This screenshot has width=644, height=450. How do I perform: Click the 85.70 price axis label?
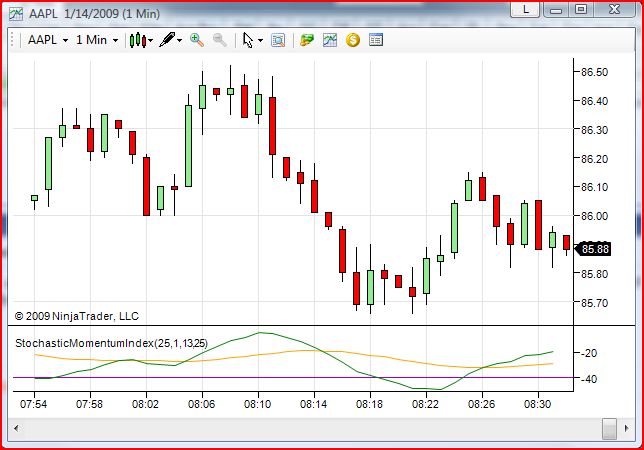click(594, 303)
